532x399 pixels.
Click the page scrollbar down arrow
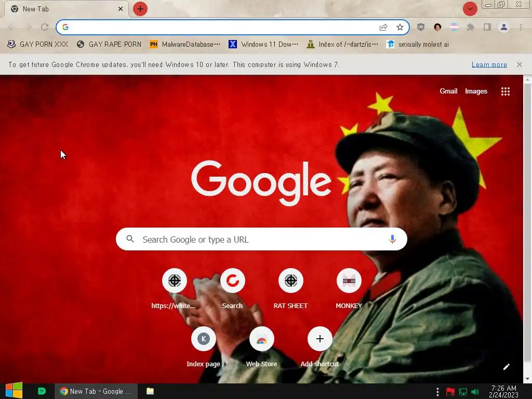pos(527,379)
